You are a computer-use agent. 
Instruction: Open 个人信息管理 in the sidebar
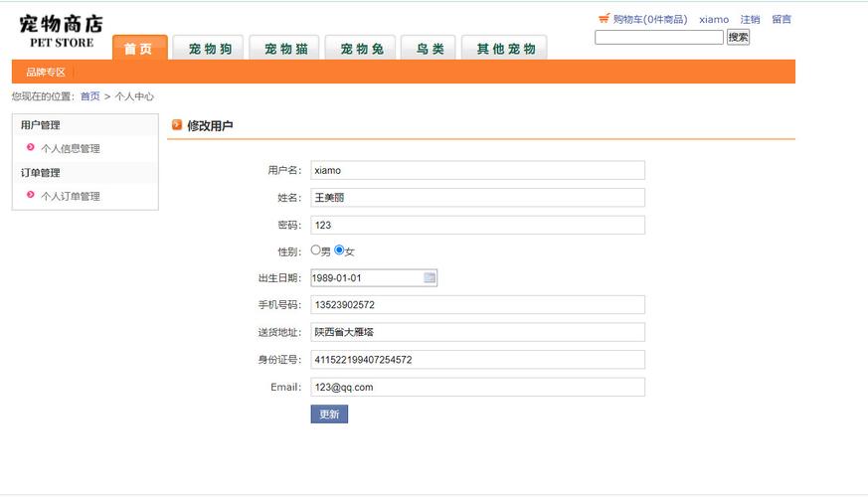[x=71, y=148]
